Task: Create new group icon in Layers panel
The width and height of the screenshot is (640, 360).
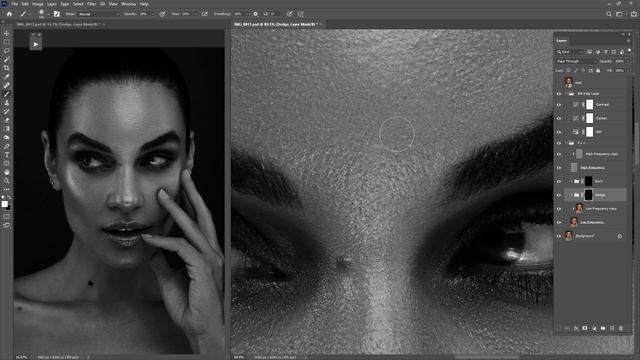Action: [x=603, y=328]
